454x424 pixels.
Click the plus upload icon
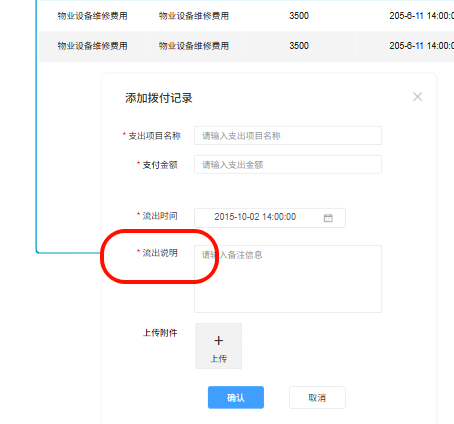[x=219, y=341]
